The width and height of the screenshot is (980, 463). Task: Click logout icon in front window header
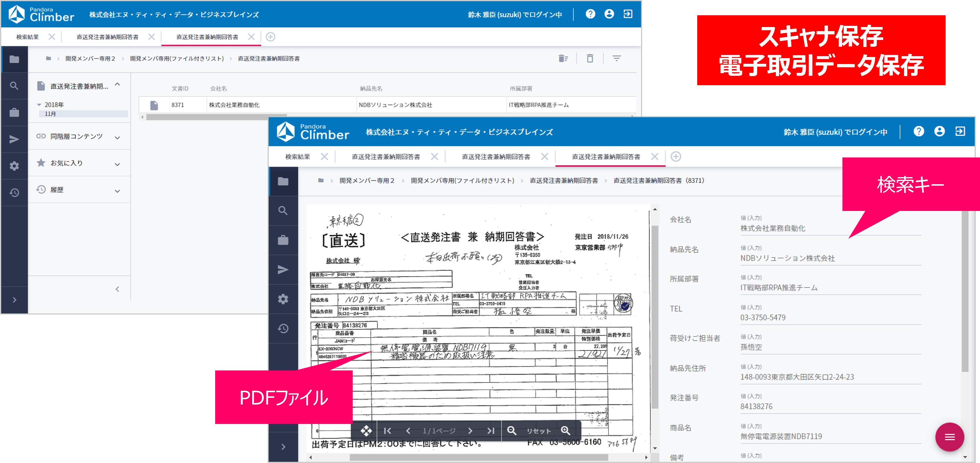pos(960,131)
